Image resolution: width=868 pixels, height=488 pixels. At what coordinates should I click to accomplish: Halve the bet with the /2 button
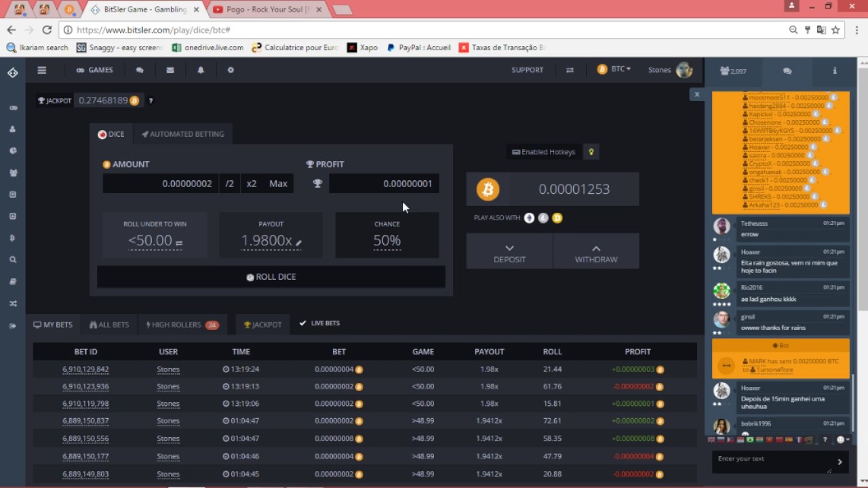(230, 184)
